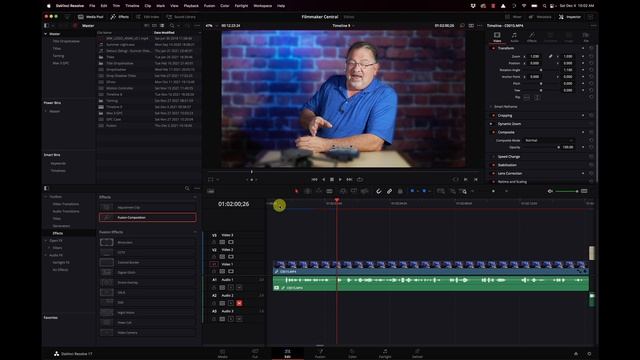Open the Color page at bottom
This screenshot has width=640, height=360.
coord(352,353)
